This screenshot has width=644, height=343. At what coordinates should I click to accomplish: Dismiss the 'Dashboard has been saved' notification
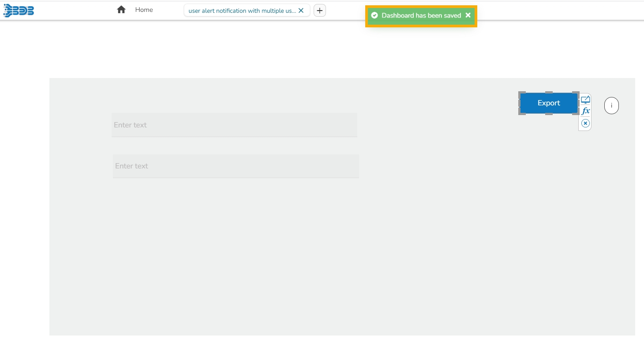[468, 15]
